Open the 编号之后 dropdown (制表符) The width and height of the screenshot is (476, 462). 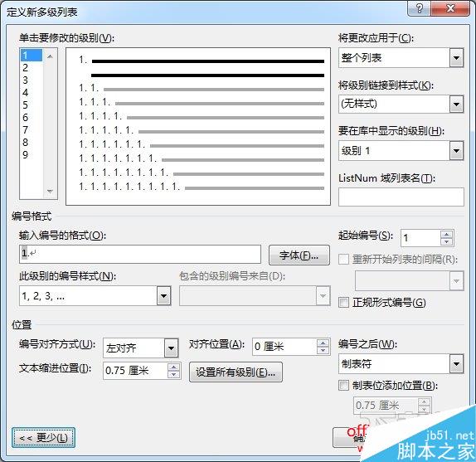tap(456, 364)
